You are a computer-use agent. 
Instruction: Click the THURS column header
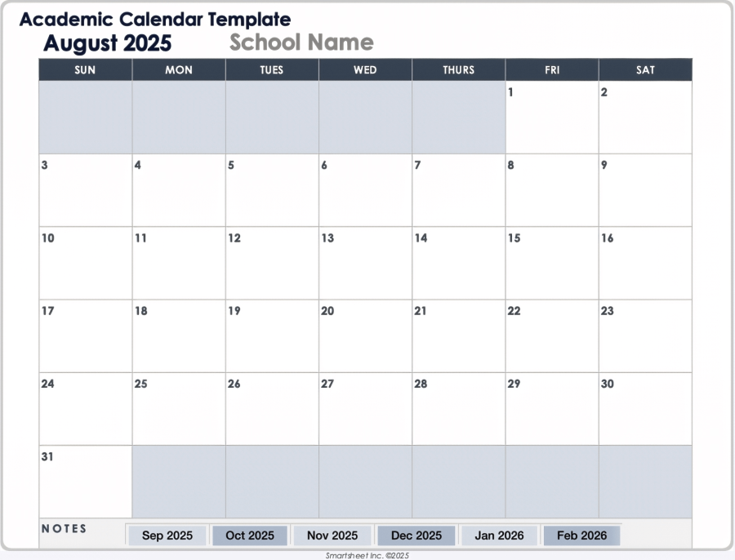pos(458,70)
